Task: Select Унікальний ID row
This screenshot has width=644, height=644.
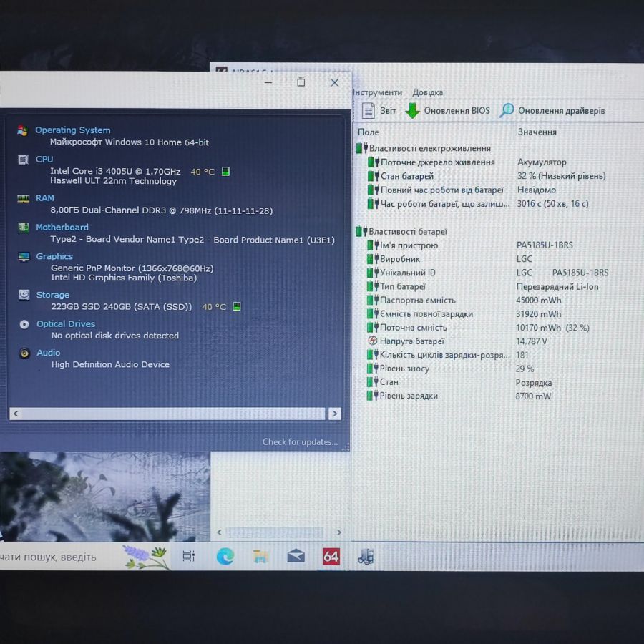Action: click(x=487, y=273)
